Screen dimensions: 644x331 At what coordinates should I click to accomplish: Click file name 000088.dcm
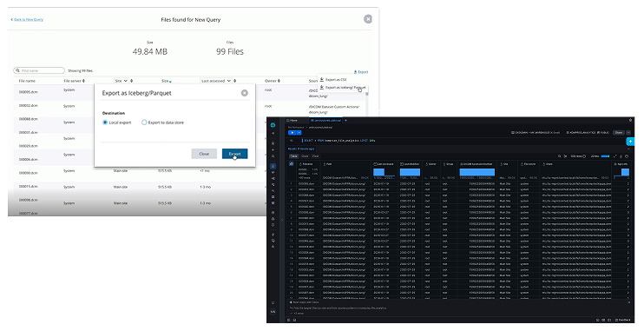[28, 119]
